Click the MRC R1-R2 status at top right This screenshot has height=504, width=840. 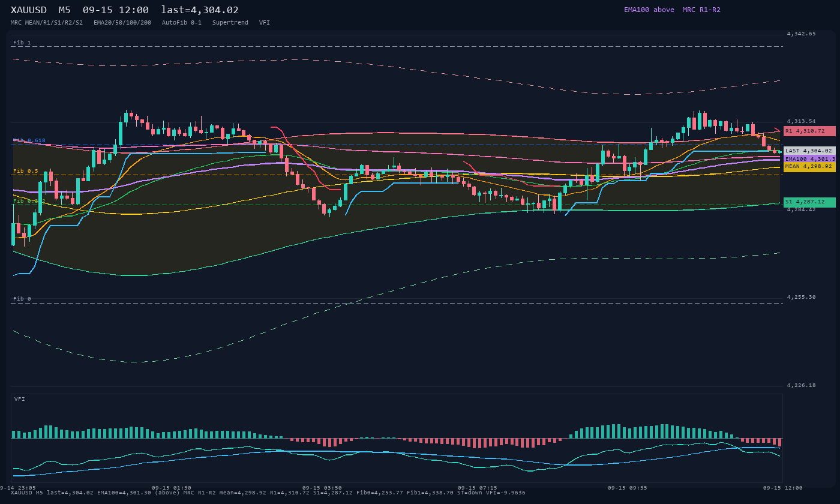[701, 10]
